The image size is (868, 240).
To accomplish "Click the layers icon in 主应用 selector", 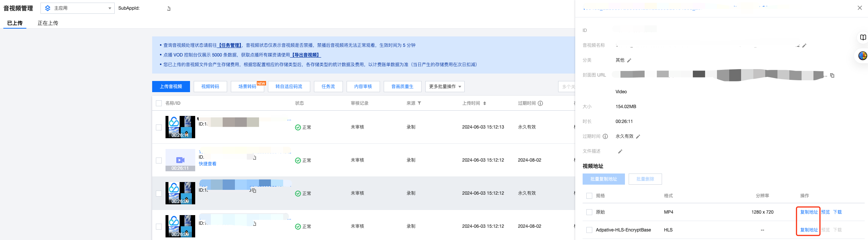I will 48,8.
